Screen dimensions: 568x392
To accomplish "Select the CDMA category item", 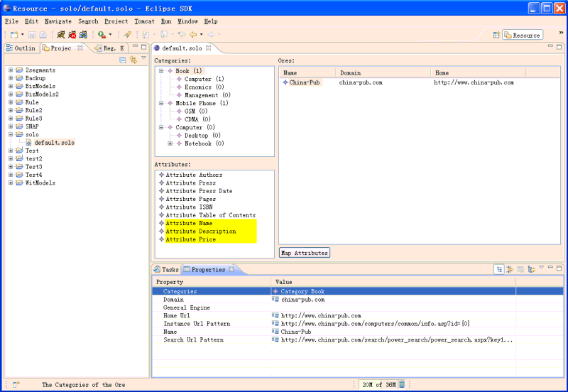I will [x=197, y=119].
